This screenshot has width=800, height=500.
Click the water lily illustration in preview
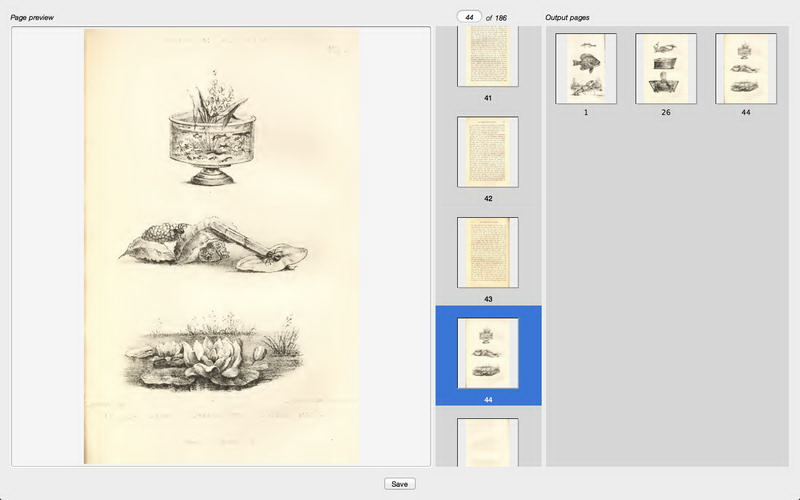pyautogui.click(x=210, y=357)
